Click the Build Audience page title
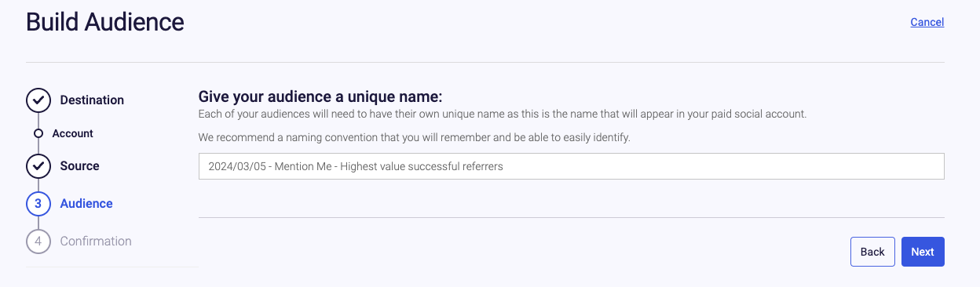This screenshot has width=980, height=287. point(105,22)
